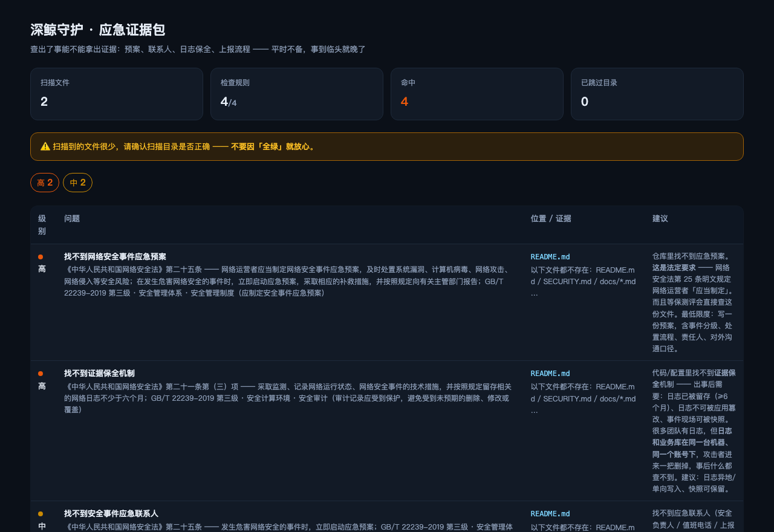The width and height of the screenshot is (774, 532).
Task: Click the red severity dot of 证据保全机制 row
Action: click(x=41, y=374)
